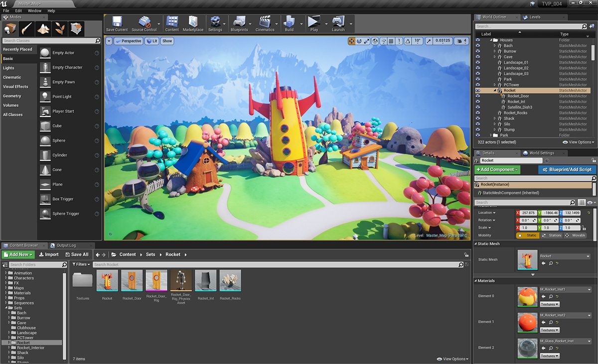Click the Save Current toolbar icon

pos(117,23)
